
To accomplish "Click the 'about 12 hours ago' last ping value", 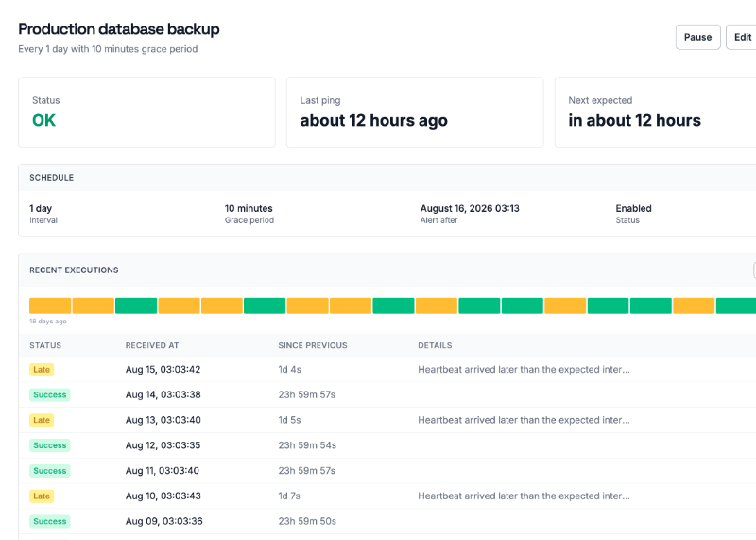I will 373,120.
